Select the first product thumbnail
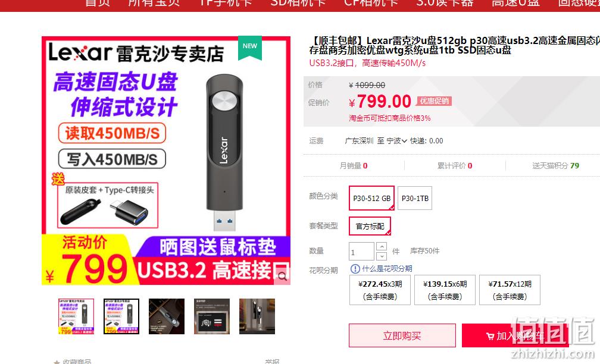The image size is (600, 364). click(76, 316)
